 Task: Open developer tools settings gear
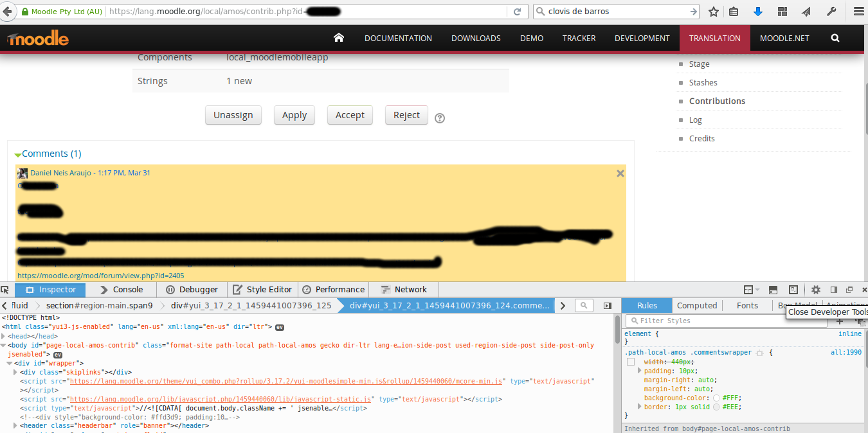point(816,290)
